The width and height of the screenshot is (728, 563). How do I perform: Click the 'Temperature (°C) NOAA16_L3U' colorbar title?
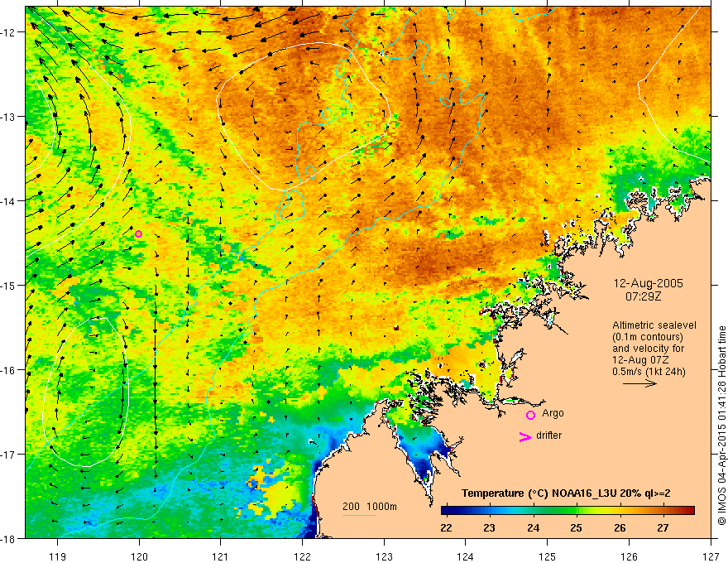pos(566,493)
